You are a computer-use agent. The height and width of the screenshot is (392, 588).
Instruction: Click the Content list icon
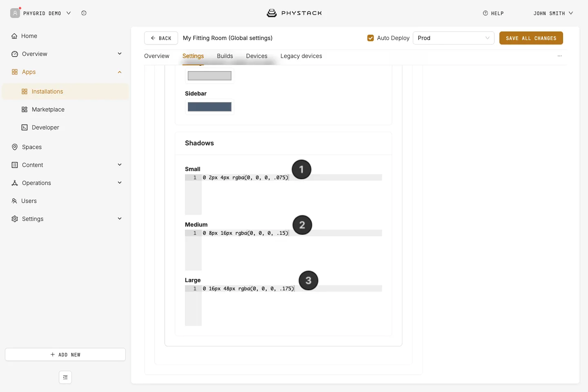tap(15, 165)
